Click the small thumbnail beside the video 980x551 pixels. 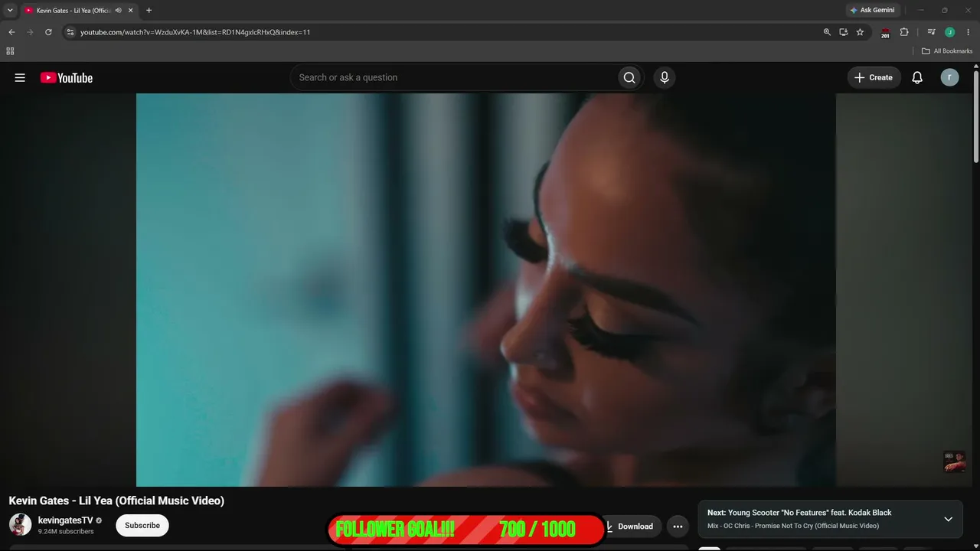click(955, 461)
